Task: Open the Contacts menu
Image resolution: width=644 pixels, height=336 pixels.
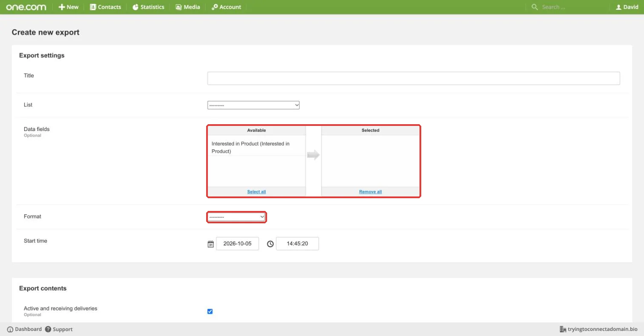Action: click(x=105, y=7)
